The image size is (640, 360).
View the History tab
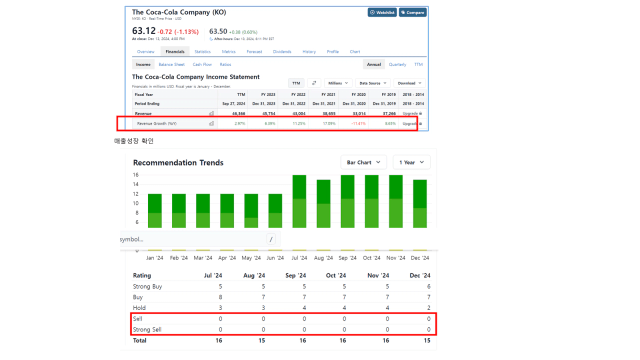pos(309,52)
